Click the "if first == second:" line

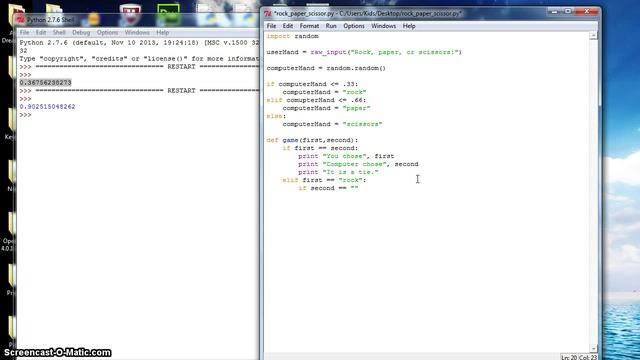point(320,148)
